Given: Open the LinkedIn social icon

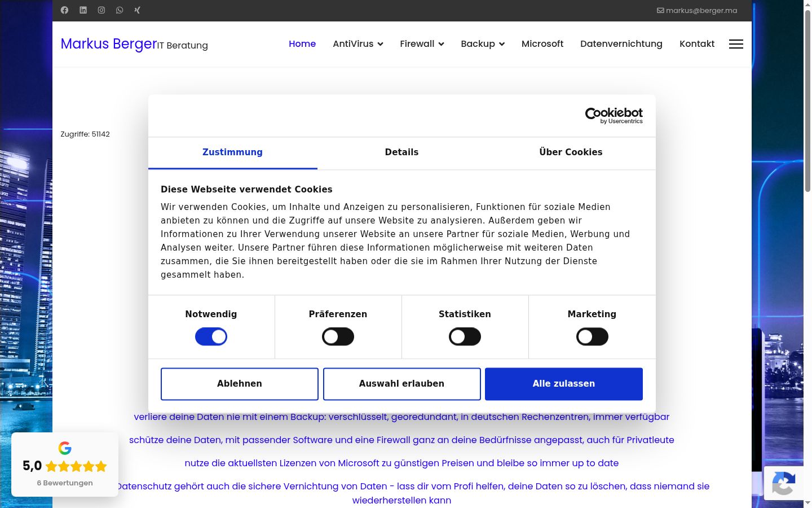Looking at the screenshot, I should coord(83,10).
